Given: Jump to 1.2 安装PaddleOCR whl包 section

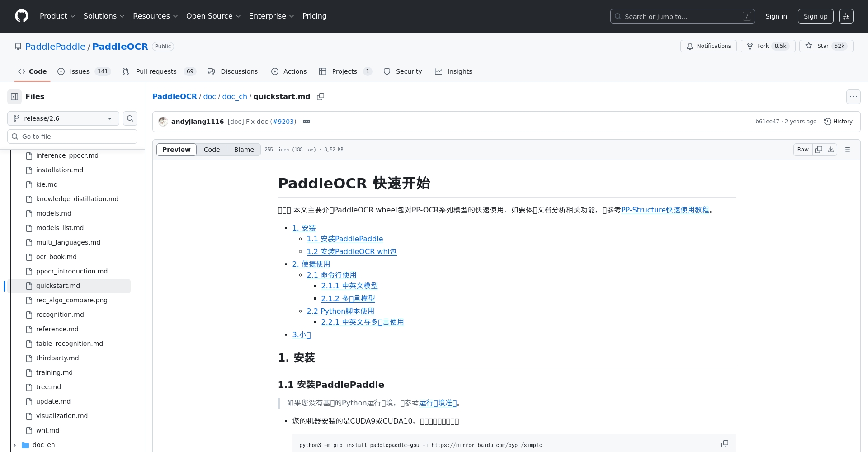Looking at the screenshot, I should pyautogui.click(x=352, y=251).
